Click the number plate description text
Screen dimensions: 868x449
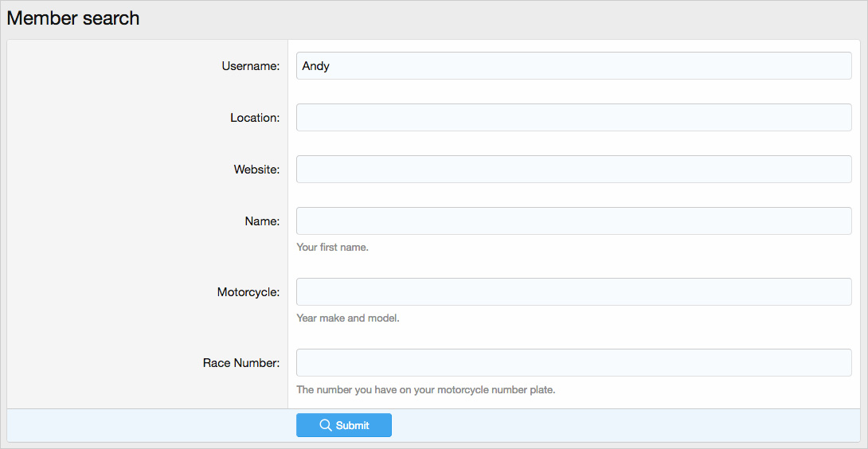(x=425, y=390)
